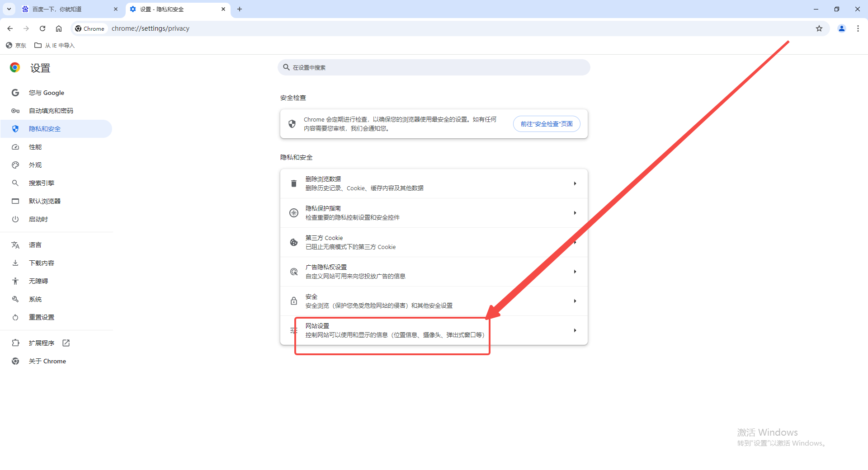868x470 pixels.
Task: Open the tab search dropdown arrow
Action: pos(9,9)
